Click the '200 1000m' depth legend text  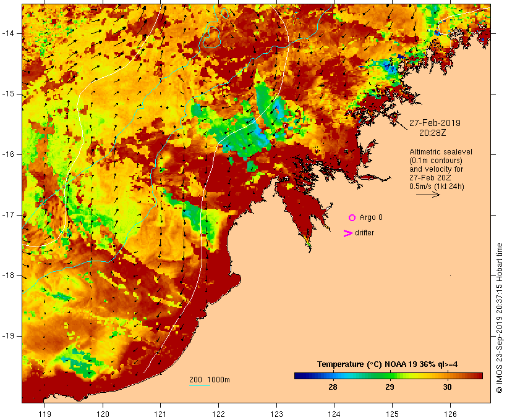pos(210,380)
